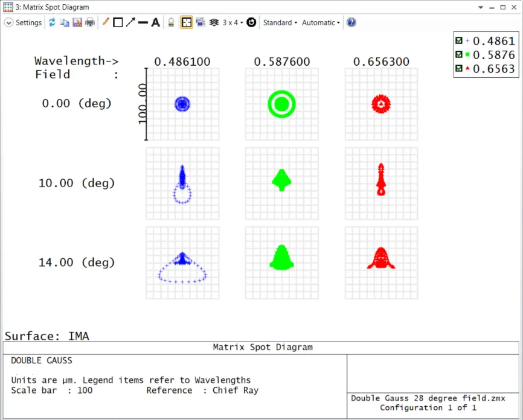The width and height of the screenshot is (523, 420).
Task: Open the 3 x 4 grid layout dropdown
Action: tap(233, 22)
